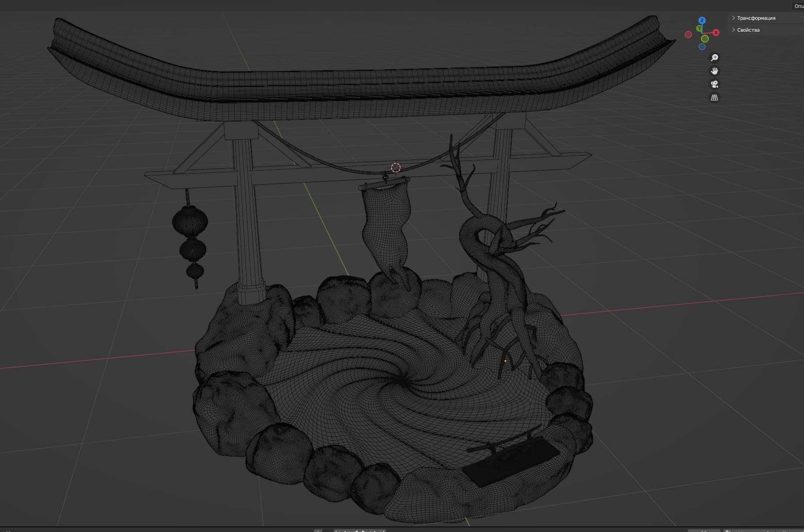Click the 3D cursor in the viewport
Image resolution: width=804 pixels, height=532 pixels.
tap(396, 167)
